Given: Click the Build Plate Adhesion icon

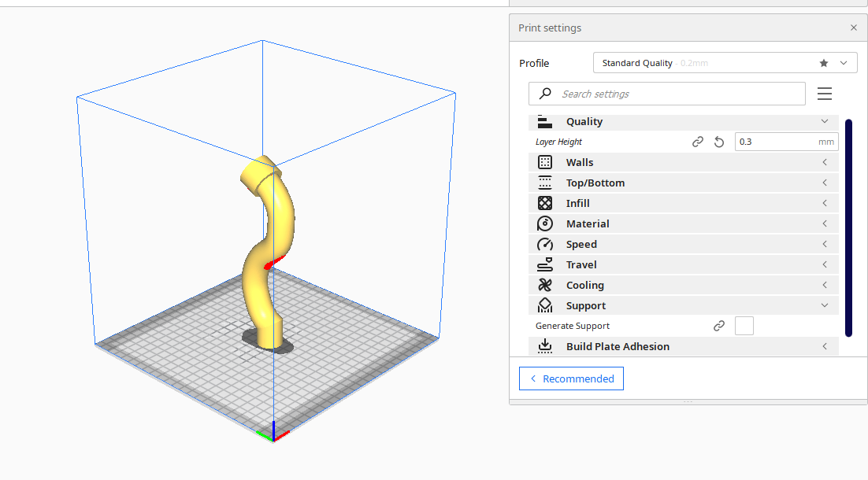Looking at the screenshot, I should click(545, 347).
